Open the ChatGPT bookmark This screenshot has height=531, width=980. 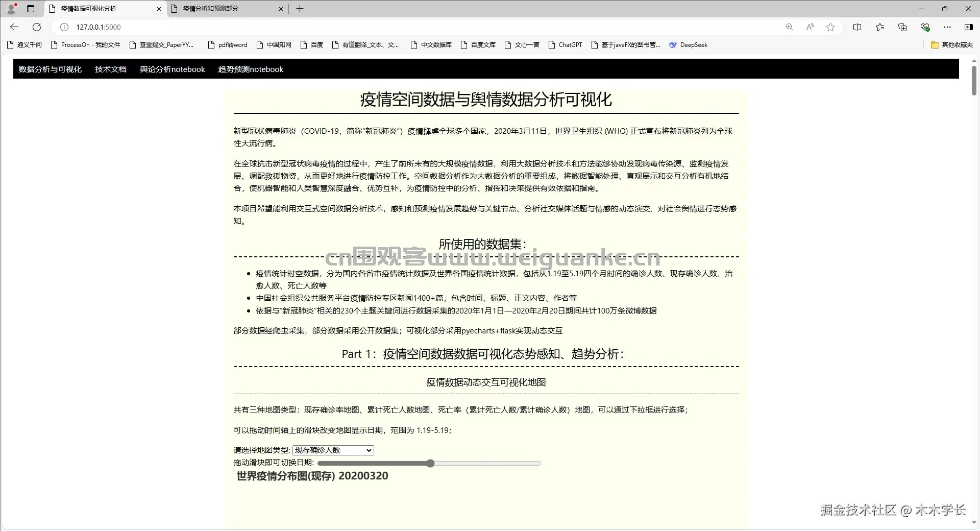[x=565, y=45]
